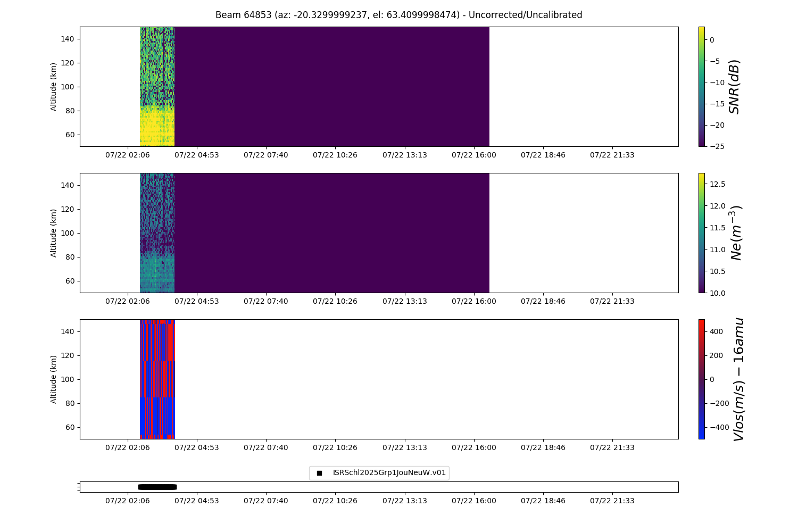
Task: Click the dark purple area of SNR panel
Action: tap(330, 86)
